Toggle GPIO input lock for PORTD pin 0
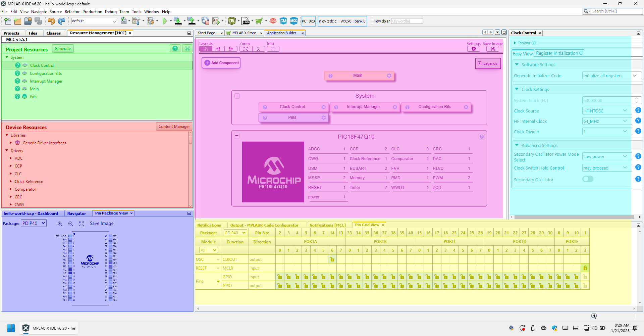This screenshot has height=336, width=644. (x=489, y=277)
